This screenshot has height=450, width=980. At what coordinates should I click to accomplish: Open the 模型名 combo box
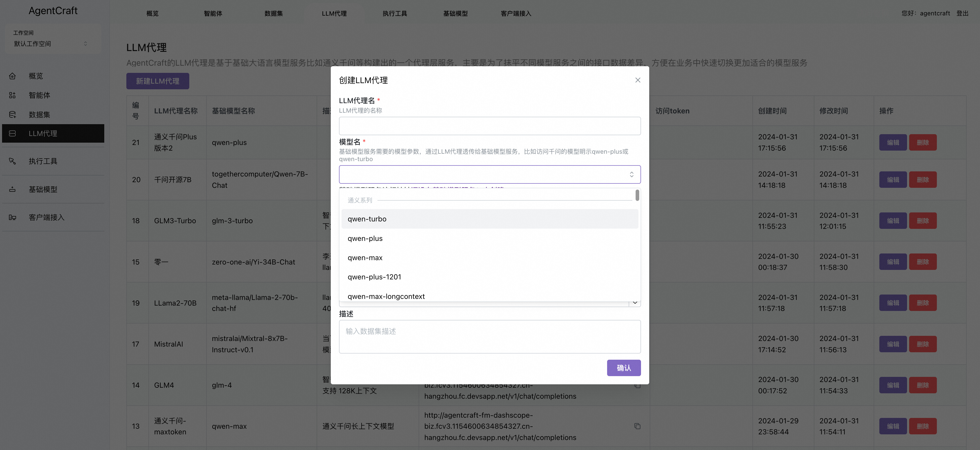490,174
